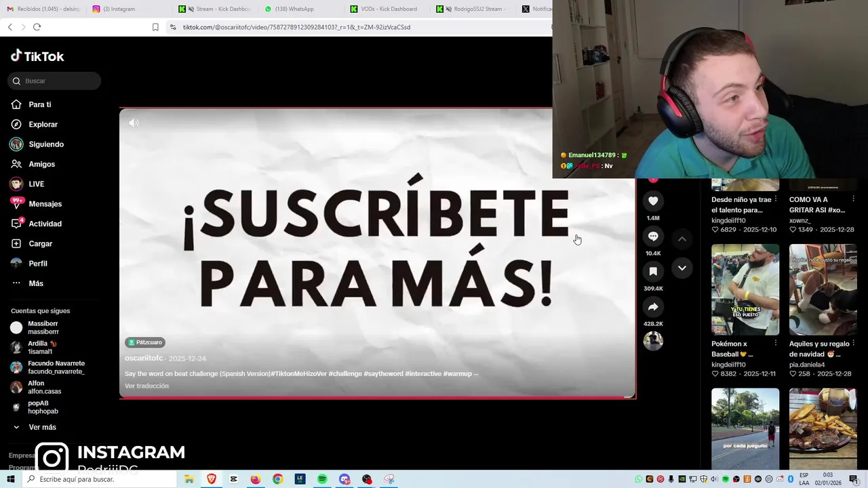Open oscariitofc profile from video caption
868x488 pixels.
pyautogui.click(x=144, y=358)
